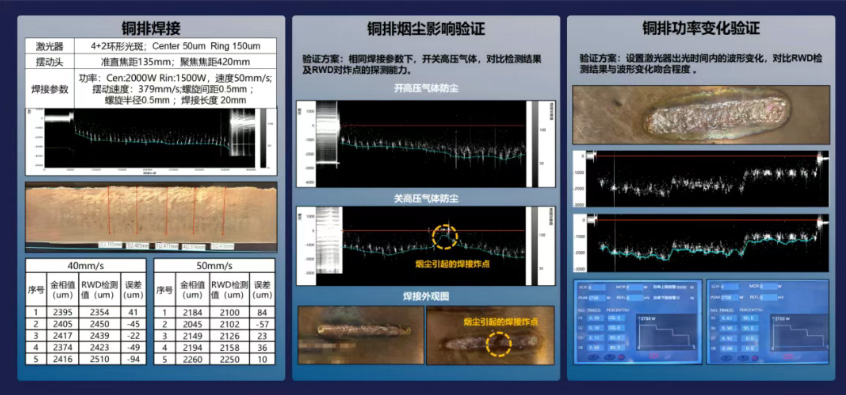
Task: Click the yellow dashed circle on the 关高压气体防尘 scan
Action: click(x=445, y=237)
